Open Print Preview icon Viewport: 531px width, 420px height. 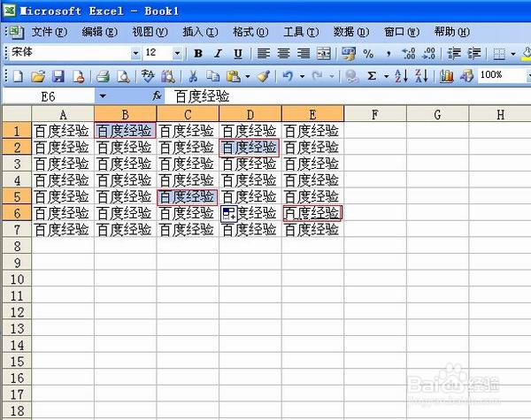[123, 76]
